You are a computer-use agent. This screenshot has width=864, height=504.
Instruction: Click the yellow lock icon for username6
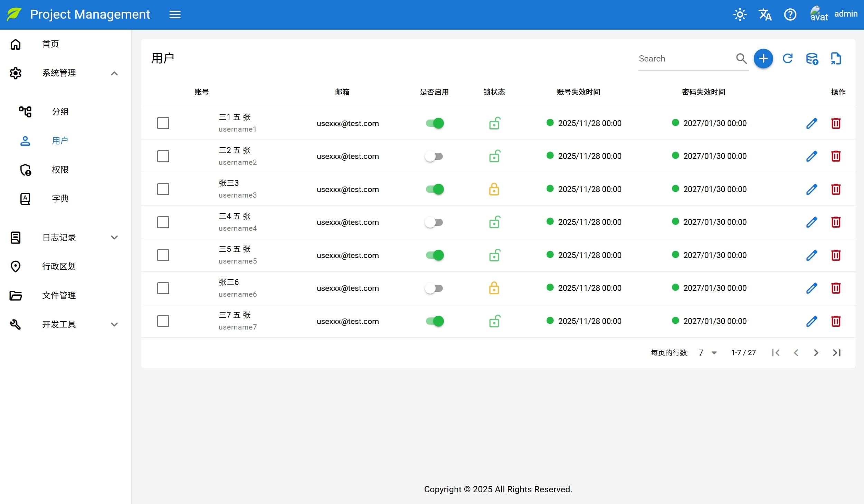pos(494,288)
